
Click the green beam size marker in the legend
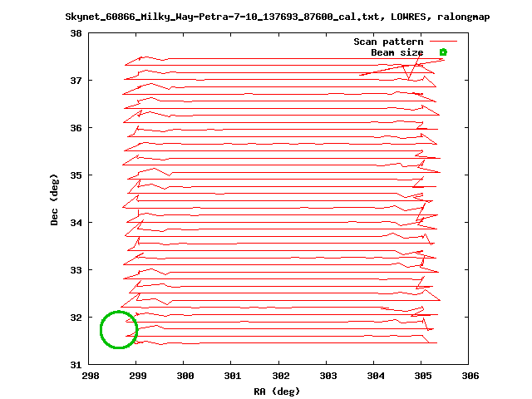(x=443, y=52)
